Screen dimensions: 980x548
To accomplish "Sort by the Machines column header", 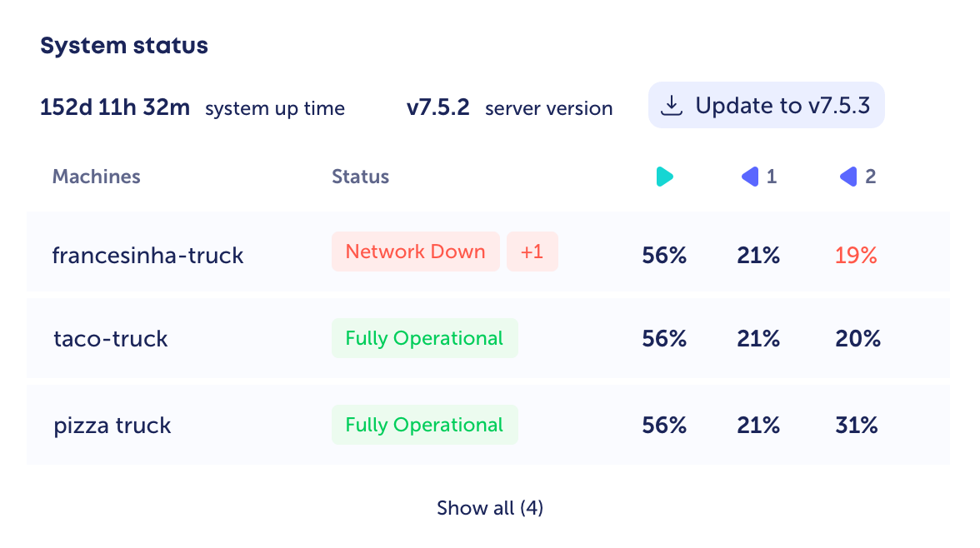I will [96, 177].
